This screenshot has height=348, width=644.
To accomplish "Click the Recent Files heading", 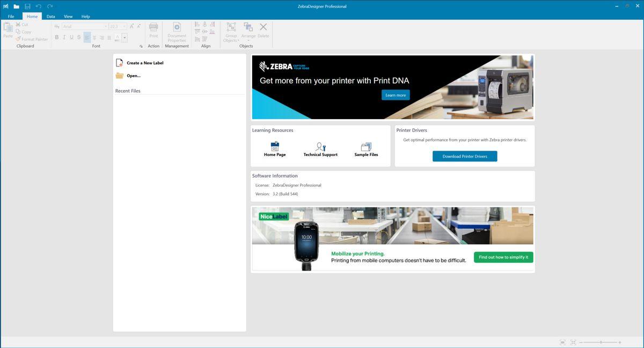I will coord(128,91).
